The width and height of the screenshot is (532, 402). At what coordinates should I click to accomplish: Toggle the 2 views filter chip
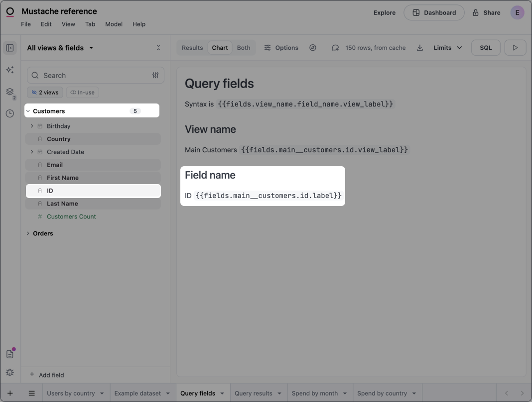[x=45, y=92]
